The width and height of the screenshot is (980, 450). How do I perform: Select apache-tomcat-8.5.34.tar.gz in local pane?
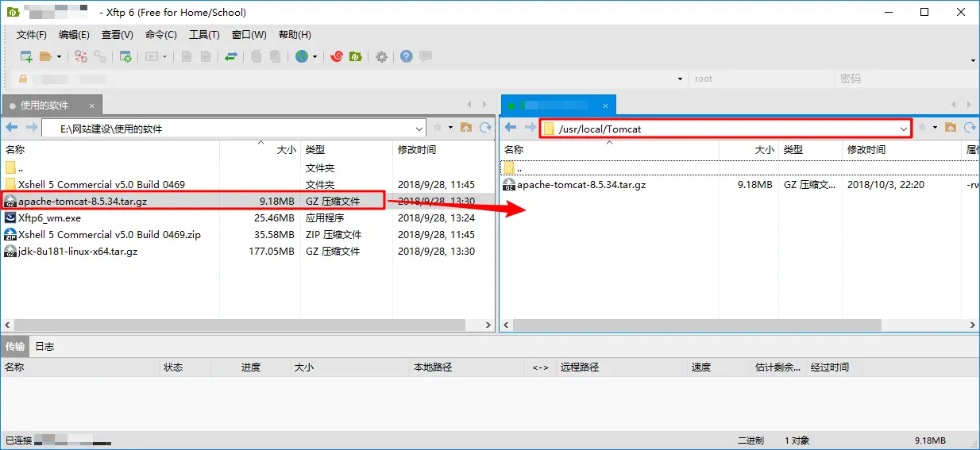[194, 202]
